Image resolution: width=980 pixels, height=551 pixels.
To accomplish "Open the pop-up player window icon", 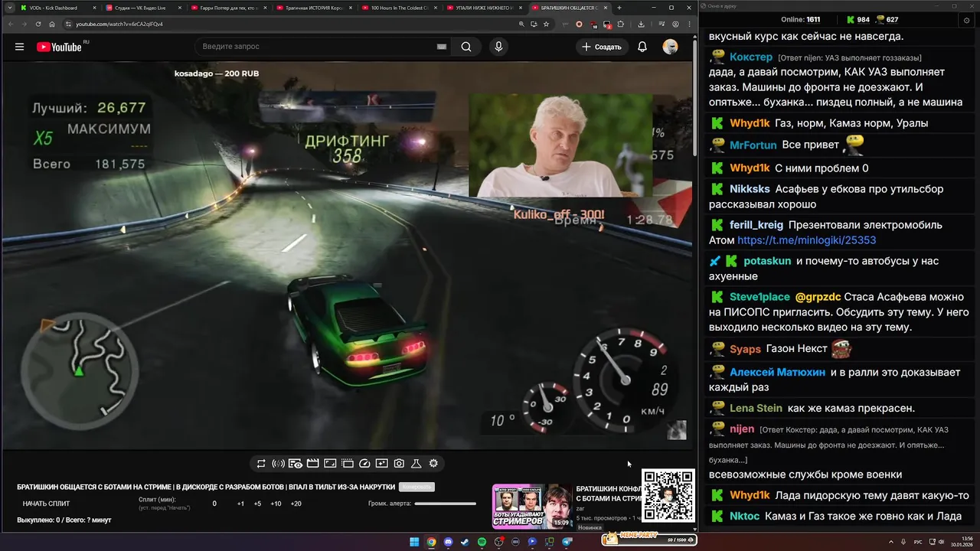I will 347,464.
